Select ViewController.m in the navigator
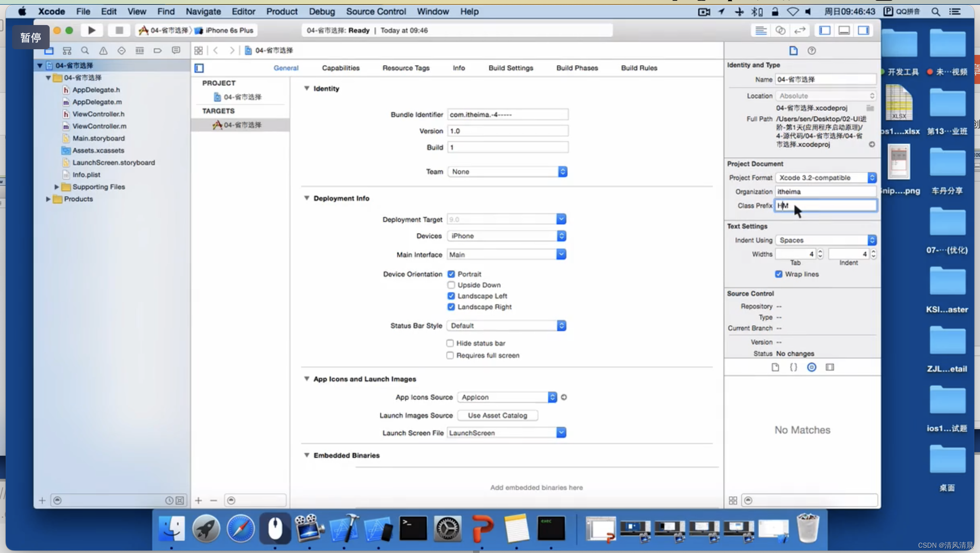 coord(99,126)
